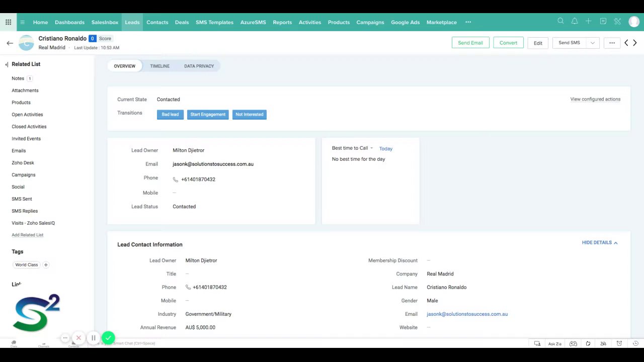Open the notifications bell
This screenshot has height=362, width=644.
(575, 21)
